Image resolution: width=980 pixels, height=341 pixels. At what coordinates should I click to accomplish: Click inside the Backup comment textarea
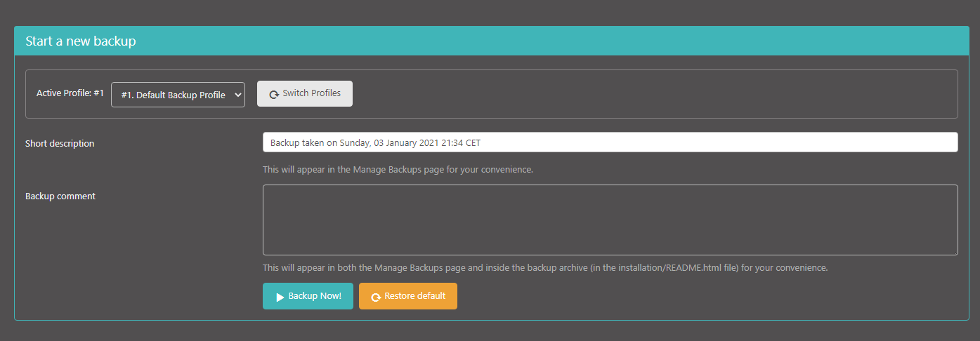610,220
